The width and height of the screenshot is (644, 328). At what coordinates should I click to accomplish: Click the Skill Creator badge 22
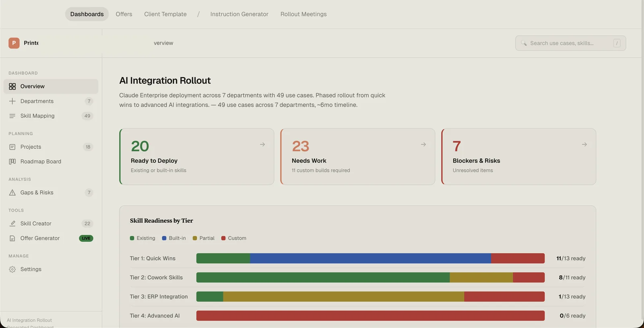tap(87, 223)
